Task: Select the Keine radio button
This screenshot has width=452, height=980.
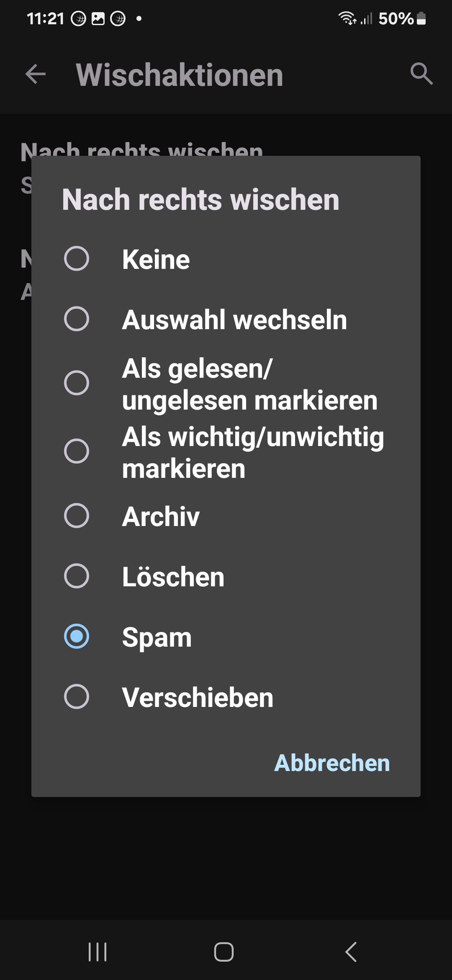Action: click(x=77, y=259)
